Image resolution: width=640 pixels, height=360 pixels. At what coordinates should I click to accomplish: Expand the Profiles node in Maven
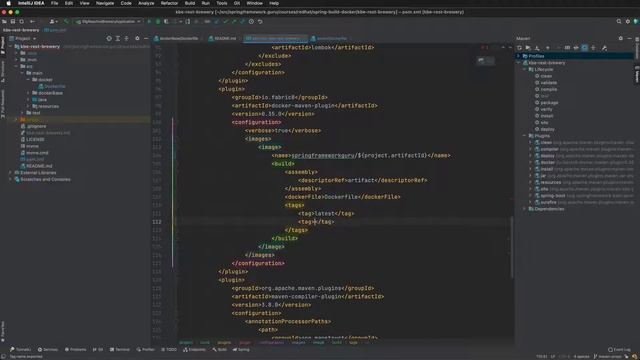point(519,56)
